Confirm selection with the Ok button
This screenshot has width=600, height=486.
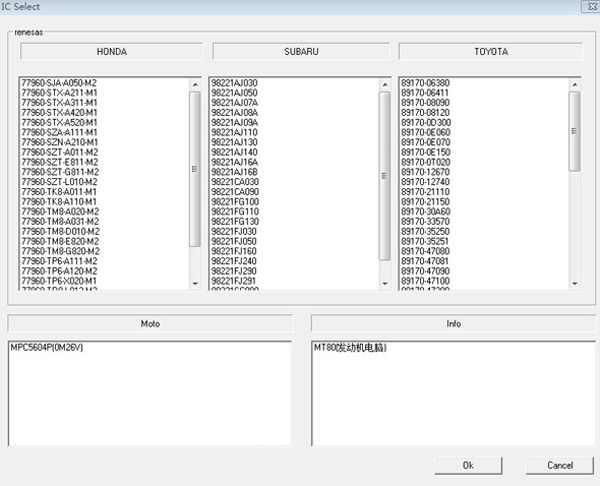[468, 465]
